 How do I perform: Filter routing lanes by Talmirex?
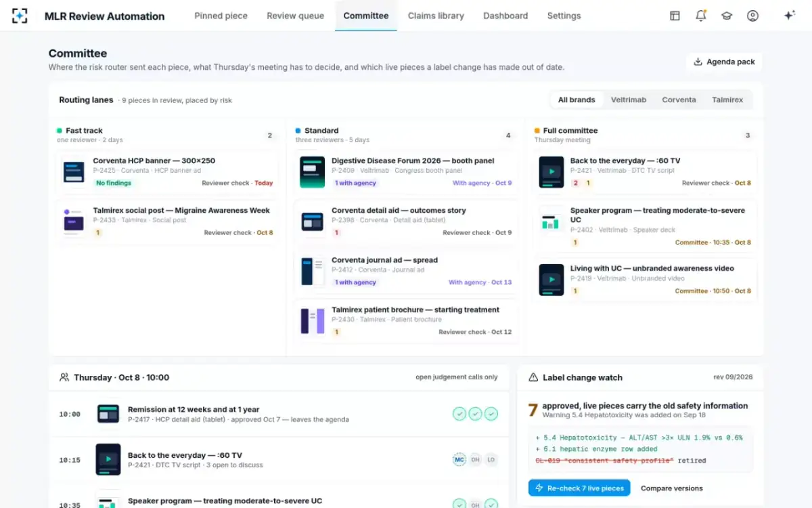coord(727,100)
